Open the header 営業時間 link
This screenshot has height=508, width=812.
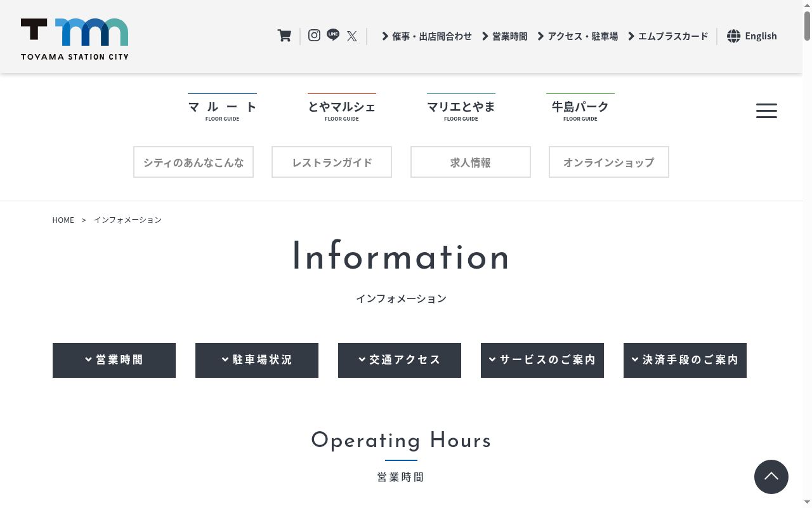(505, 36)
